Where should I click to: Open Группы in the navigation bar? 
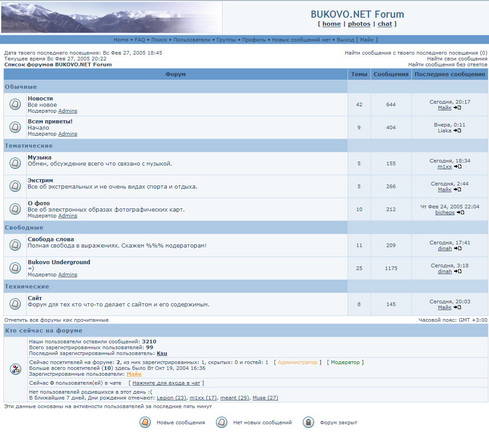point(226,40)
